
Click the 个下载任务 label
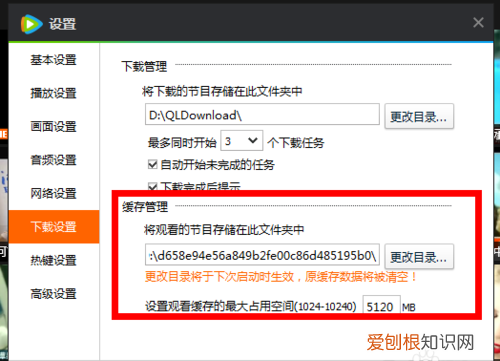tap(296, 143)
